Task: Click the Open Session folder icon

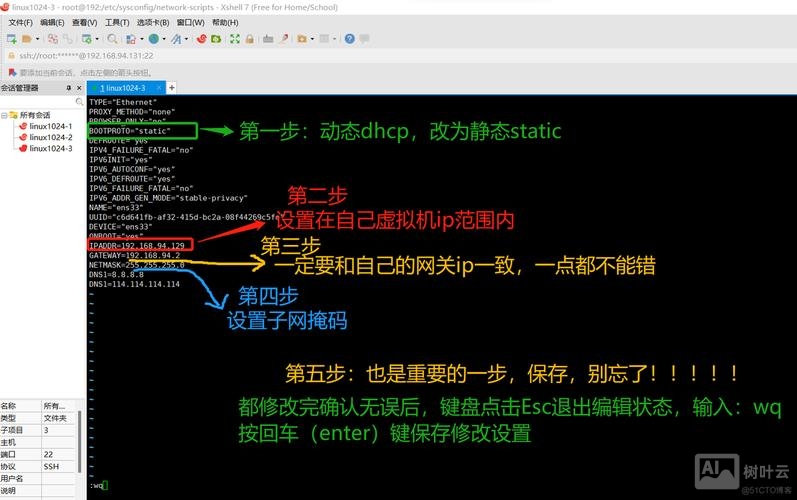Action: pyautogui.click(x=27, y=39)
